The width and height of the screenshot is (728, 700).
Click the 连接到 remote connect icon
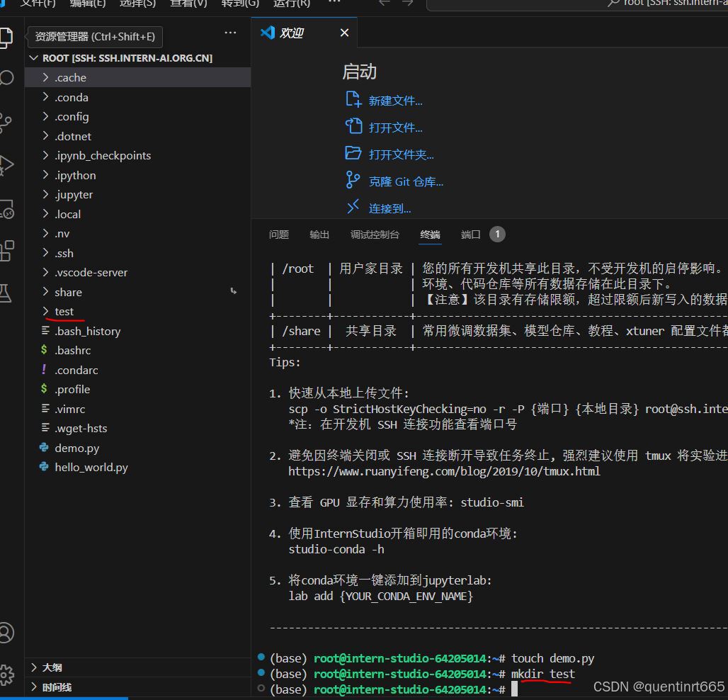point(353,206)
